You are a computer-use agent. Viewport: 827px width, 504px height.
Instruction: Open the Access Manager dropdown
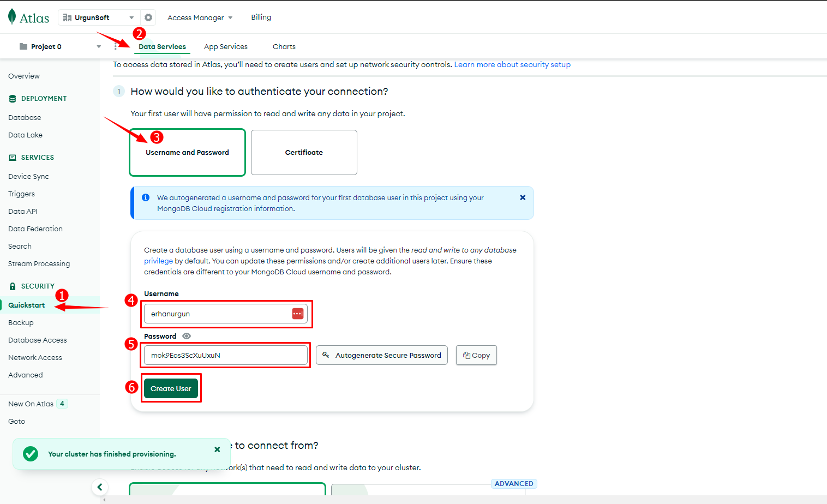200,17
